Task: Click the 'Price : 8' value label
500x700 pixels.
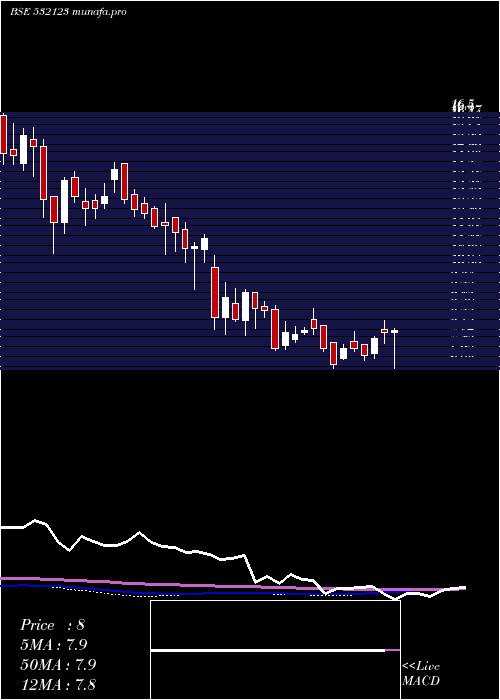Action: [52, 625]
